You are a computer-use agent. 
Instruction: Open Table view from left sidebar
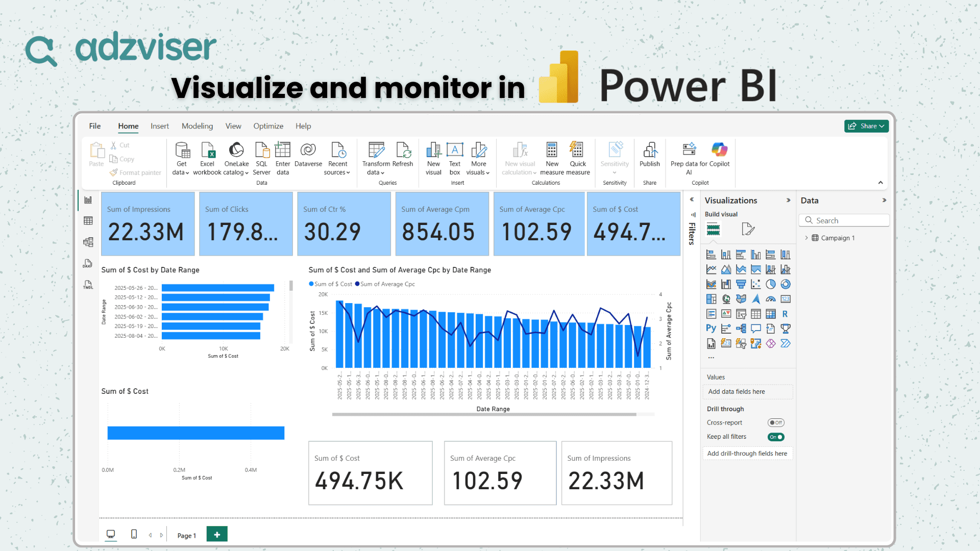coord(88,221)
